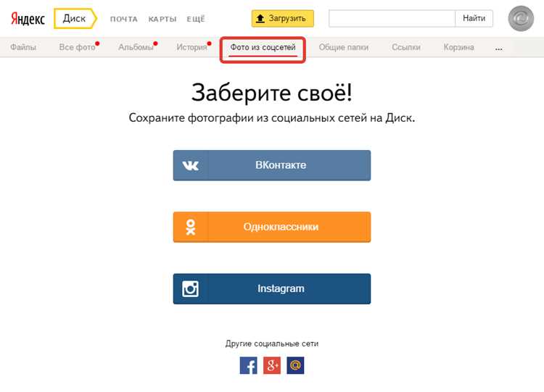Screen dimensions: 544x392
Task: Open the Корзина tab
Action: click(x=458, y=47)
